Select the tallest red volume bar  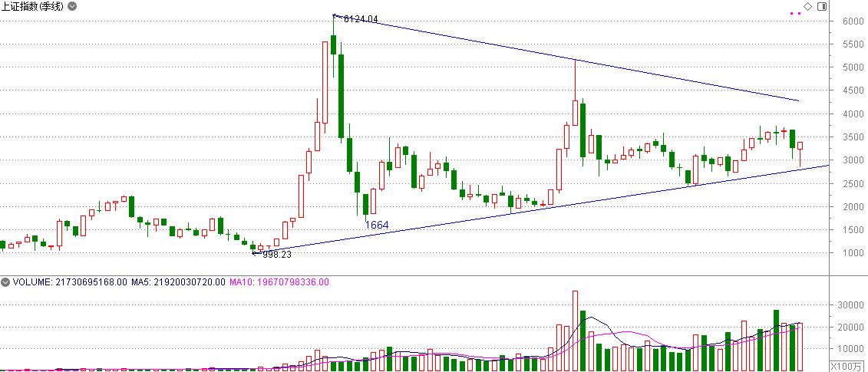(x=575, y=331)
